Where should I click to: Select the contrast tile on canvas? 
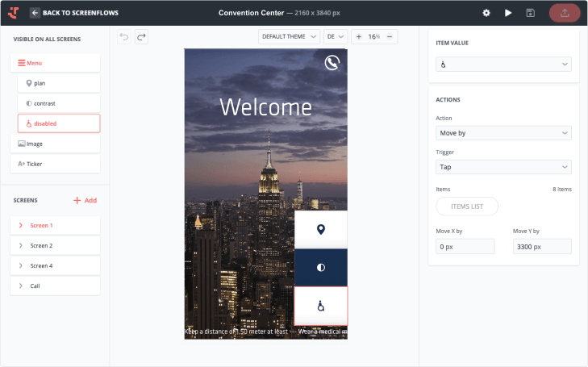pos(321,267)
